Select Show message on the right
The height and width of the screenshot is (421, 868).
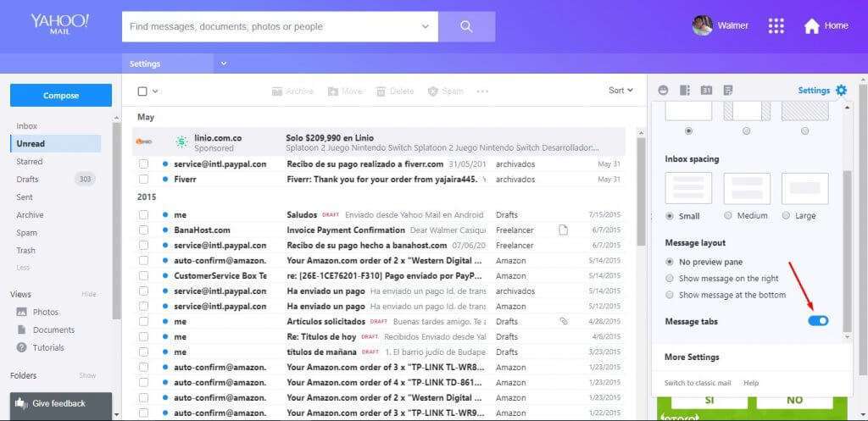[x=670, y=279]
